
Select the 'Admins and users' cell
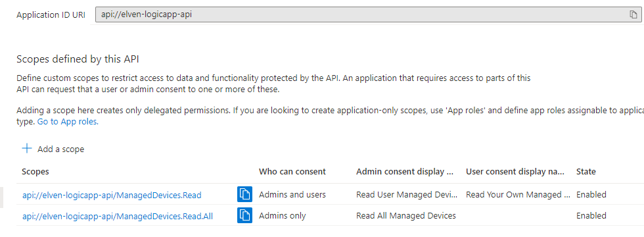point(292,195)
